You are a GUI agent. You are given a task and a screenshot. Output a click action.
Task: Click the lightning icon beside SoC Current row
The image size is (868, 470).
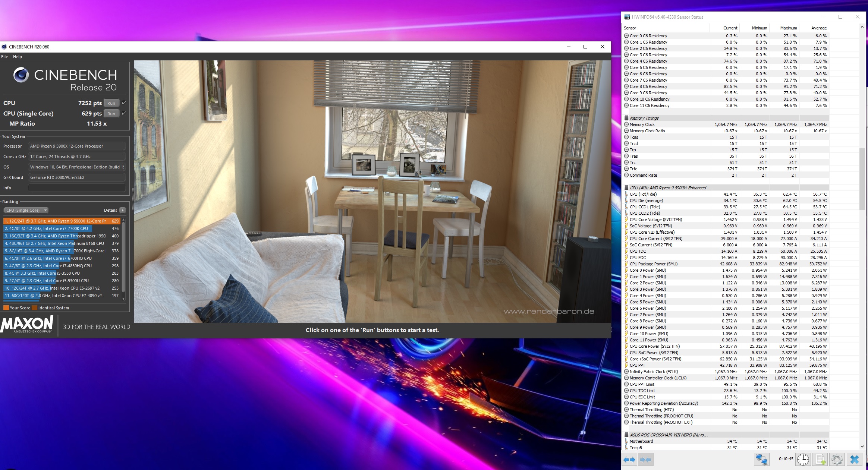click(x=626, y=245)
